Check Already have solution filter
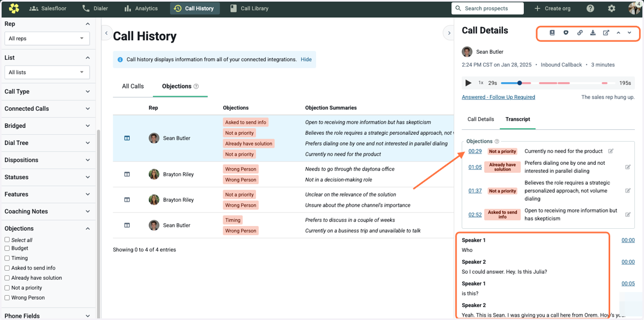Screen dimensions: 644x320 7,278
